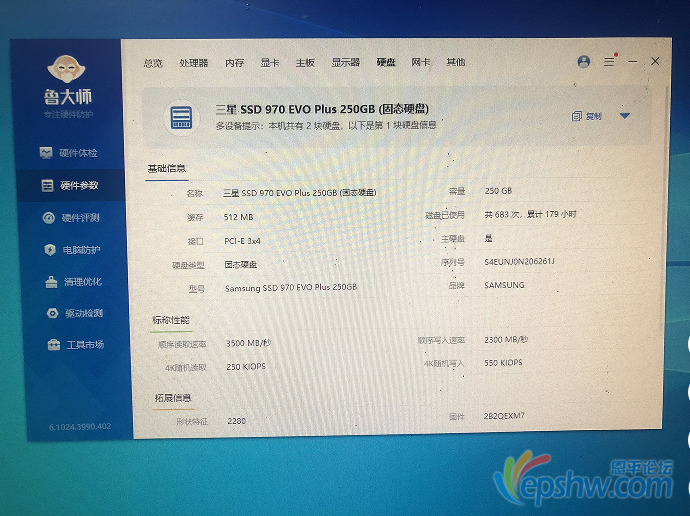Click sequential read speed 3500 MB/秒
This screenshot has height=516, width=690.
point(249,343)
